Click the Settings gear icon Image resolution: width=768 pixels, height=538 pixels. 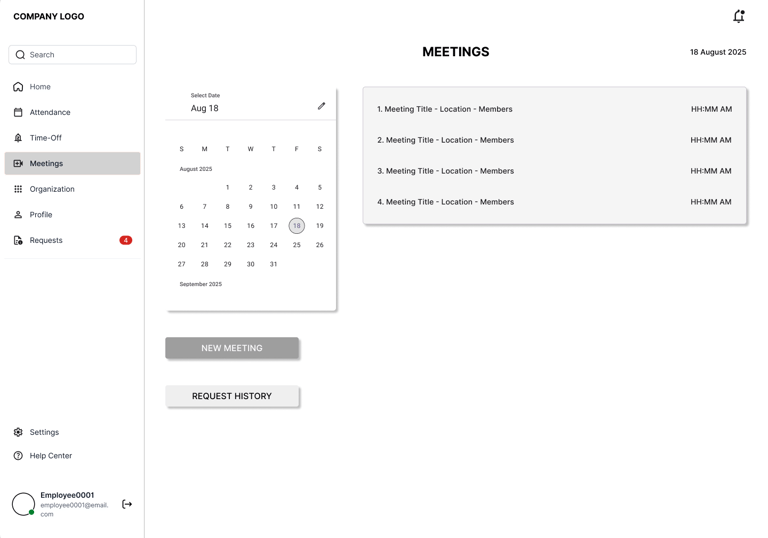coord(18,432)
